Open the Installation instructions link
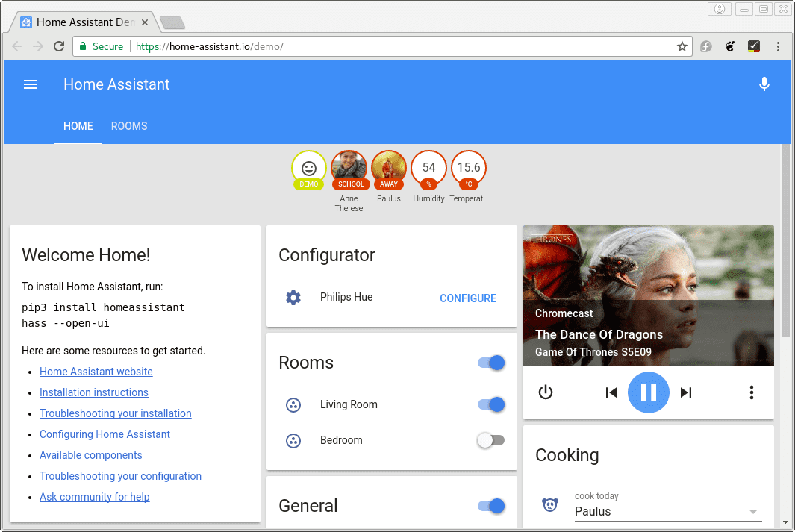The image size is (795, 532). point(94,392)
